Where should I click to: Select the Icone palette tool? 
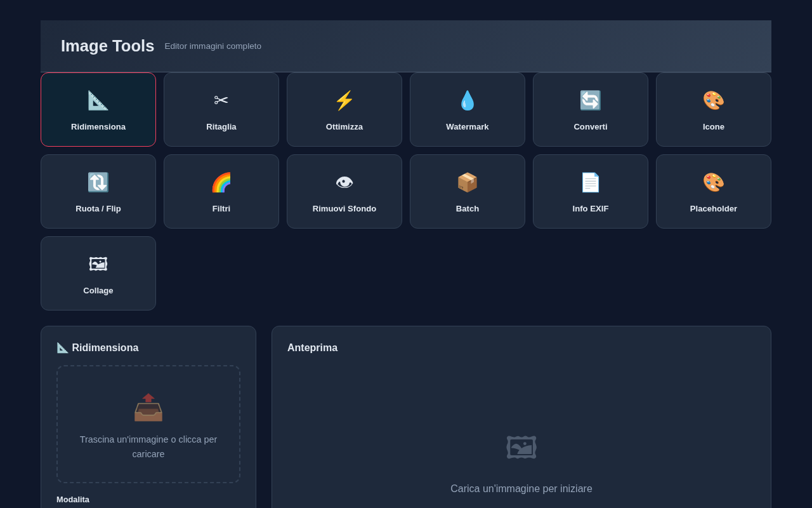point(713,109)
